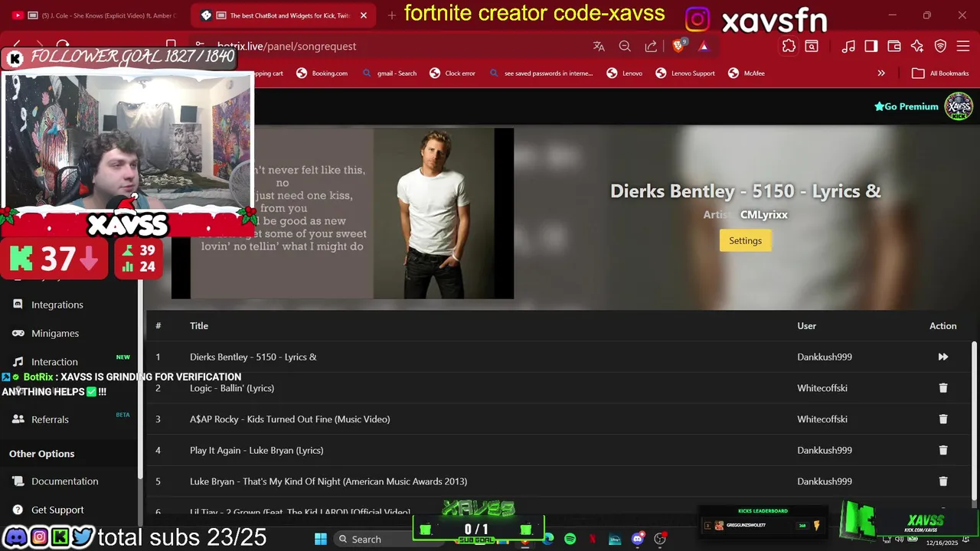Click the song queue vertical scrollbar

pyautogui.click(x=974, y=421)
